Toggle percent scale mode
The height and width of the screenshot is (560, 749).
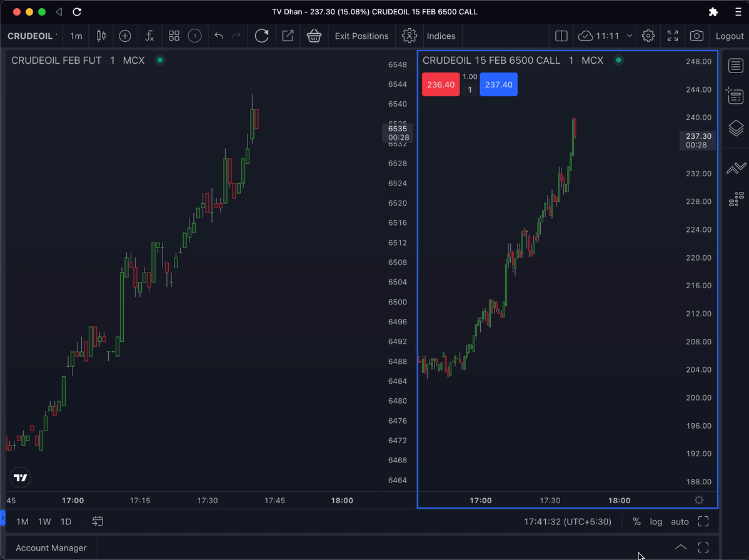point(636,522)
